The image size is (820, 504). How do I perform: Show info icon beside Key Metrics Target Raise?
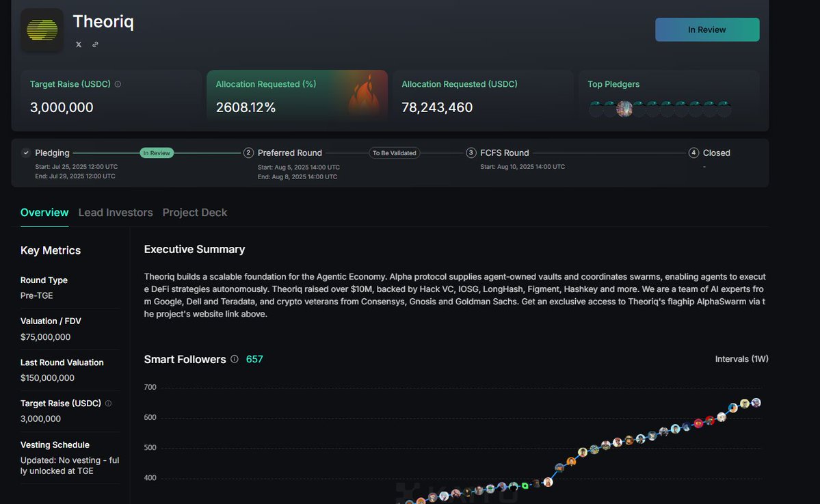tap(108, 403)
